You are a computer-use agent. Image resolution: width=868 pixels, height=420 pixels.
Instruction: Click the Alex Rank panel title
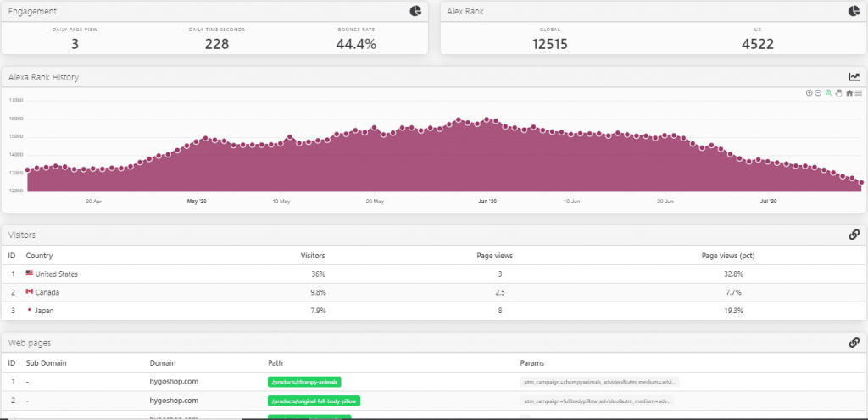[465, 11]
